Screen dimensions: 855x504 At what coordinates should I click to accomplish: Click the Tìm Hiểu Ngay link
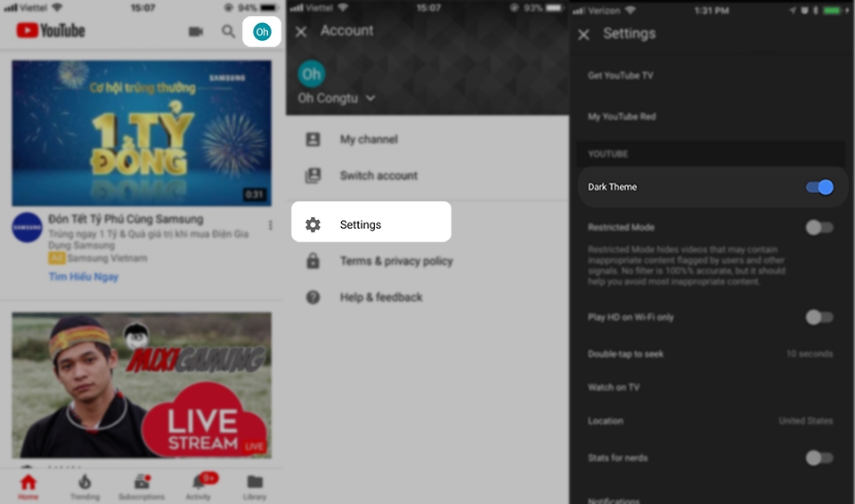click(84, 277)
